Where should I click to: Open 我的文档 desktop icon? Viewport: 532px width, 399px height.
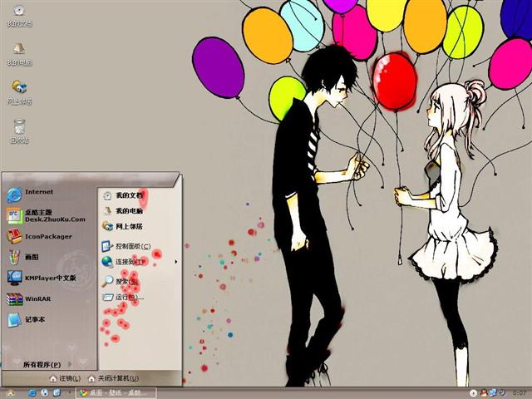pos(19,15)
